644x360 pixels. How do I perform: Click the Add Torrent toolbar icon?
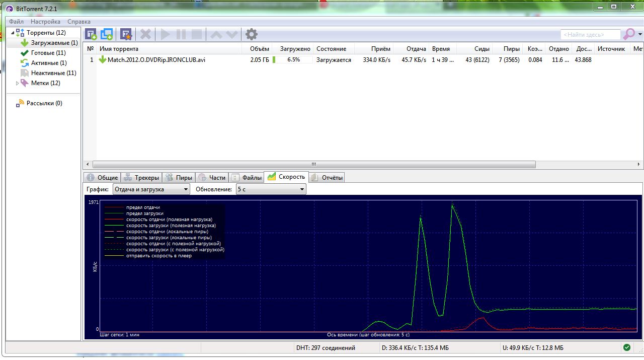click(x=91, y=34)
